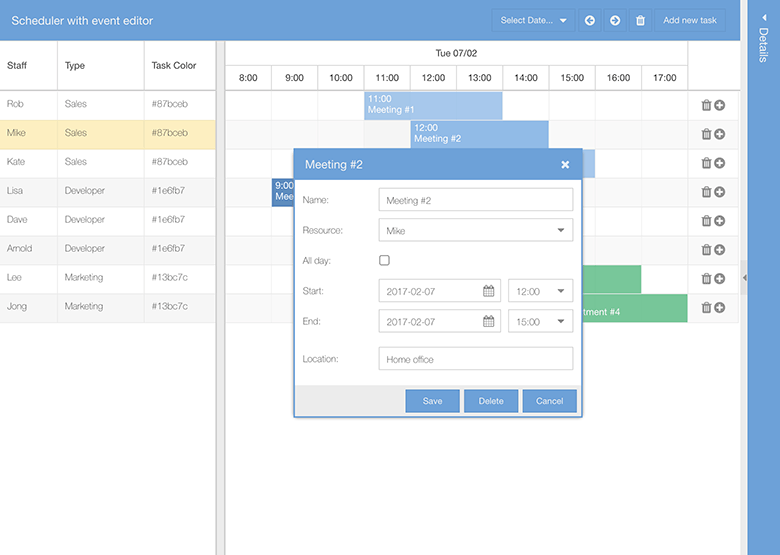This screenshot has height=555, width=780.
Task: Click the Task Color column header
Action: 180,66
